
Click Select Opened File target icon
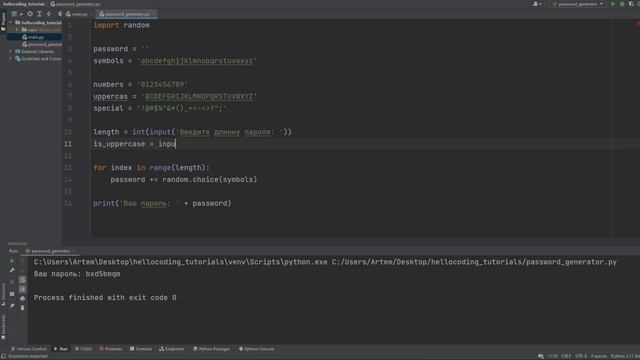[30, 14]
